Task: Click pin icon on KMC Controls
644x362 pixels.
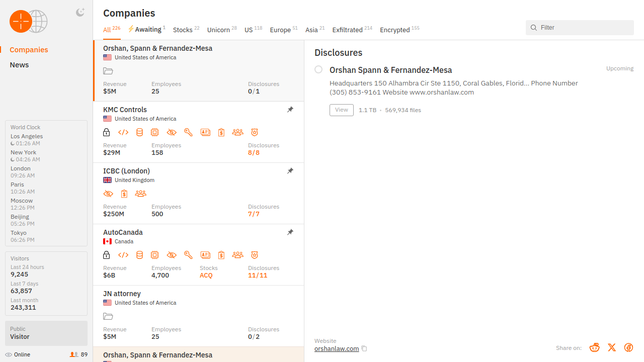Action: [x=290, y=110]
